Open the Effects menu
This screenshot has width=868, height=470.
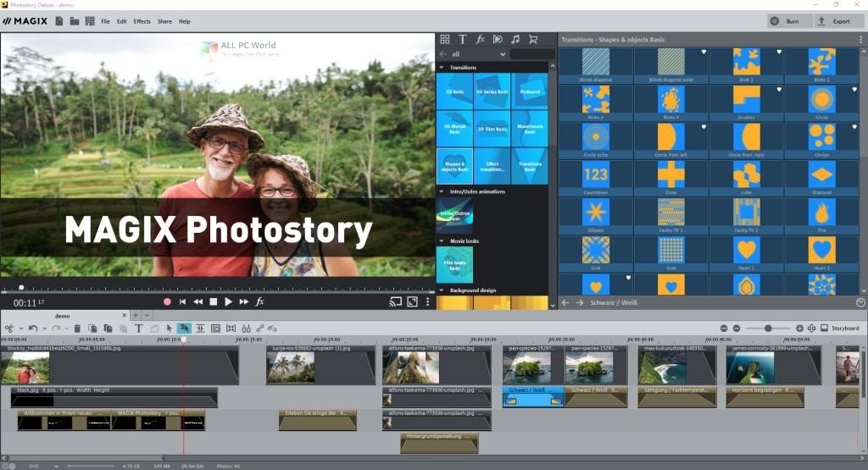pos(142,21)
